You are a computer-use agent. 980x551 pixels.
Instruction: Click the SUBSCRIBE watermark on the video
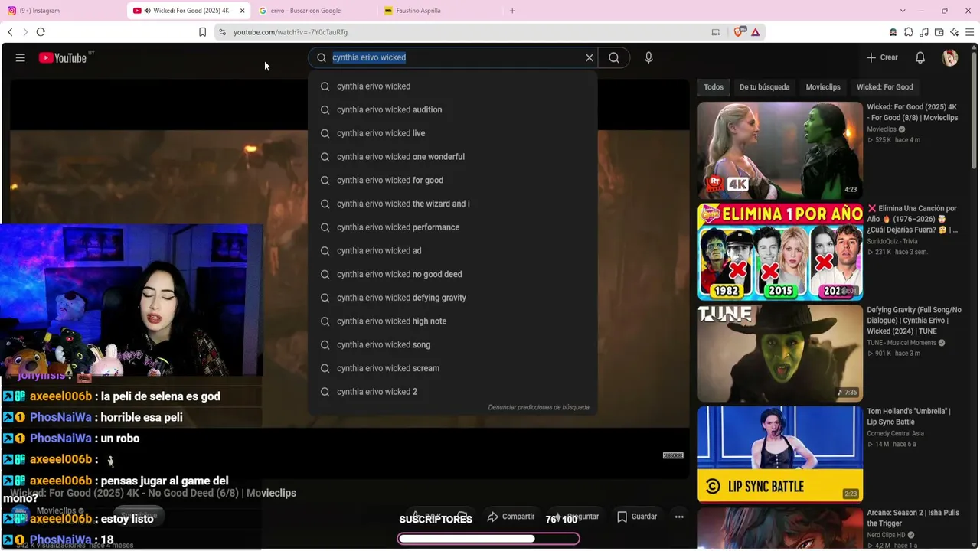(x=673, y=455)
